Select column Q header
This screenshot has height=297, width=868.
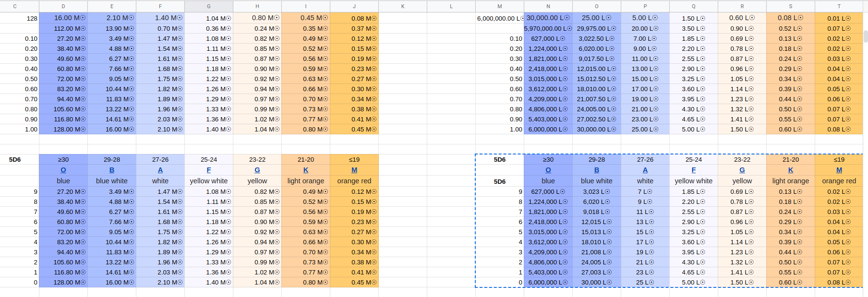click(x=694, y=6)
